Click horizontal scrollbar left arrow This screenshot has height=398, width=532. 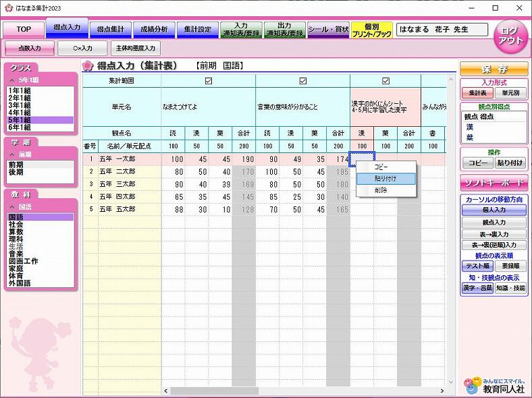point(165,391)
